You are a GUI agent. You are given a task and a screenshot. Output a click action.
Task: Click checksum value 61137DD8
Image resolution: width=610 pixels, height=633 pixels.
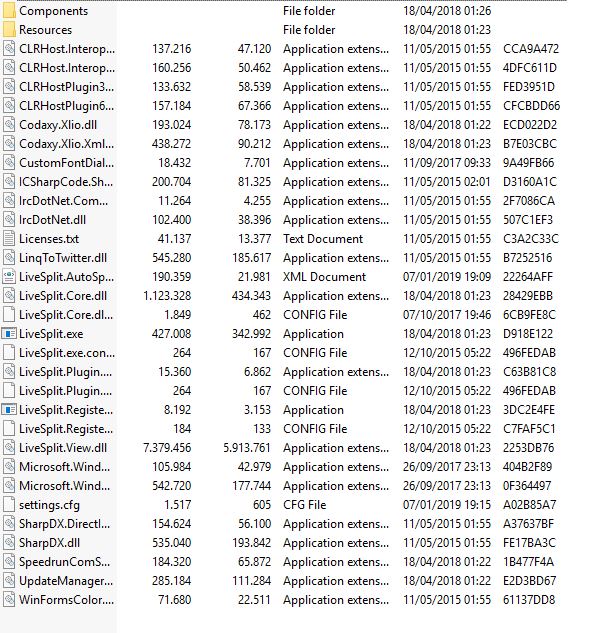529,600
